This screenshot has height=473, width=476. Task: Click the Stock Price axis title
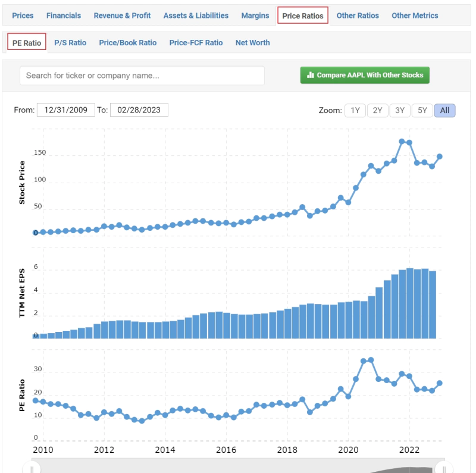pos(22,183)
